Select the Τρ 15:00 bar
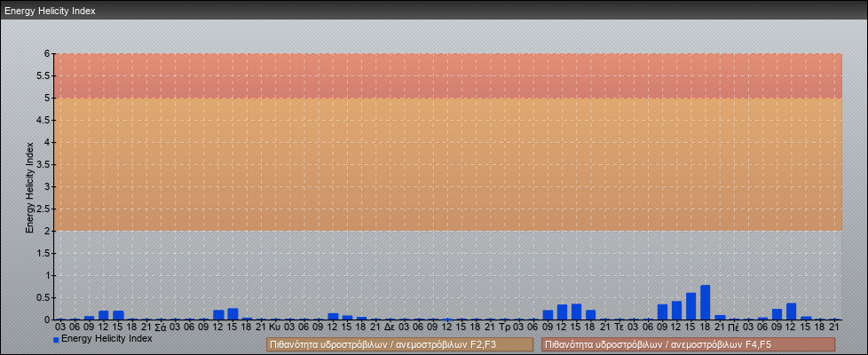The width and height of the screenshot is (868, 355). (x=576, y=312)
